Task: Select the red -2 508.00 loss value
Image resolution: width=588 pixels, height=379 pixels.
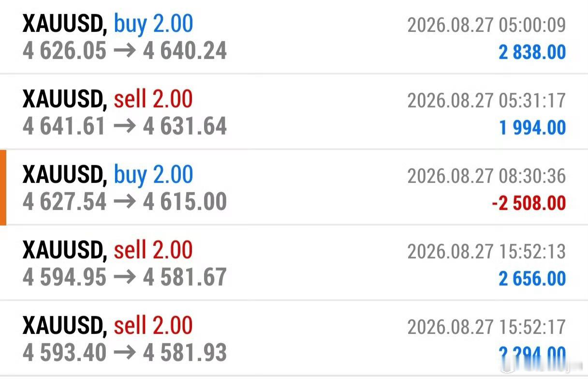Action: (529, 203)
